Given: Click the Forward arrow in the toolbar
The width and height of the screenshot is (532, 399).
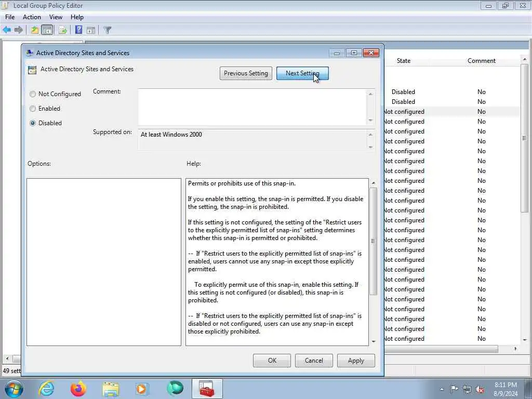Looking at the screenshot, I should 18,30.
